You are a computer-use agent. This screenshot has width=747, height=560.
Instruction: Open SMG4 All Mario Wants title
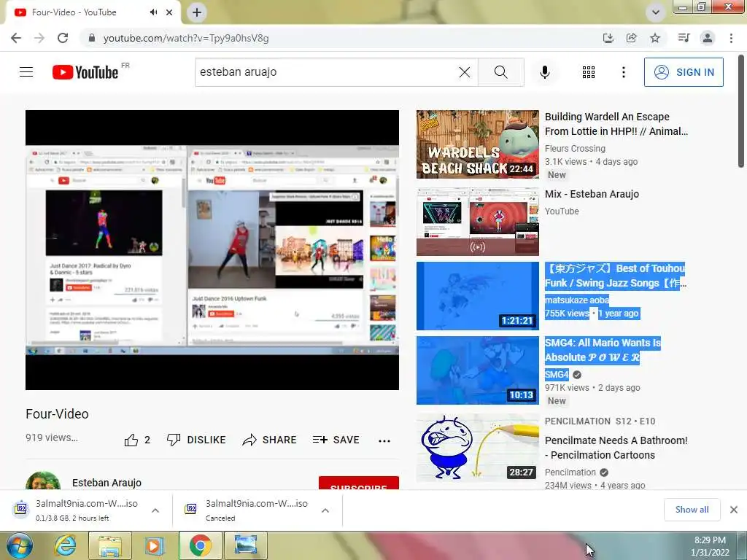click(603, 350)
